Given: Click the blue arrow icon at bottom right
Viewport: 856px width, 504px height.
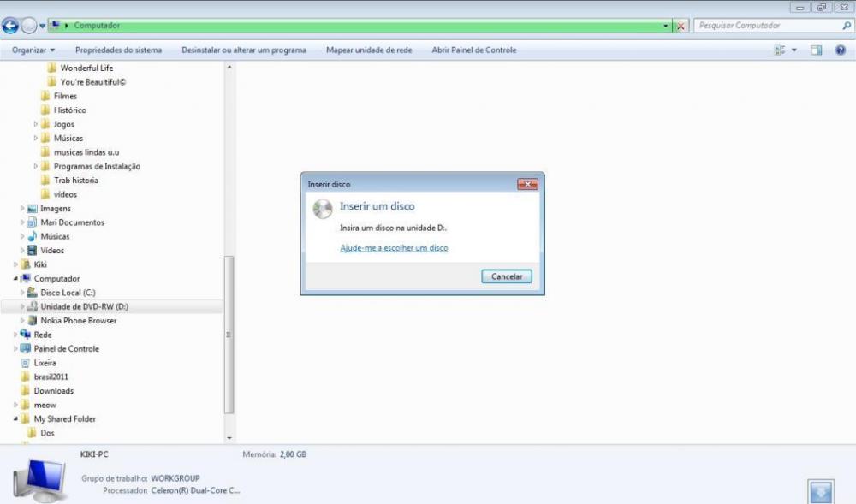Looking at the screenshot, I should [x=821, y=491].
